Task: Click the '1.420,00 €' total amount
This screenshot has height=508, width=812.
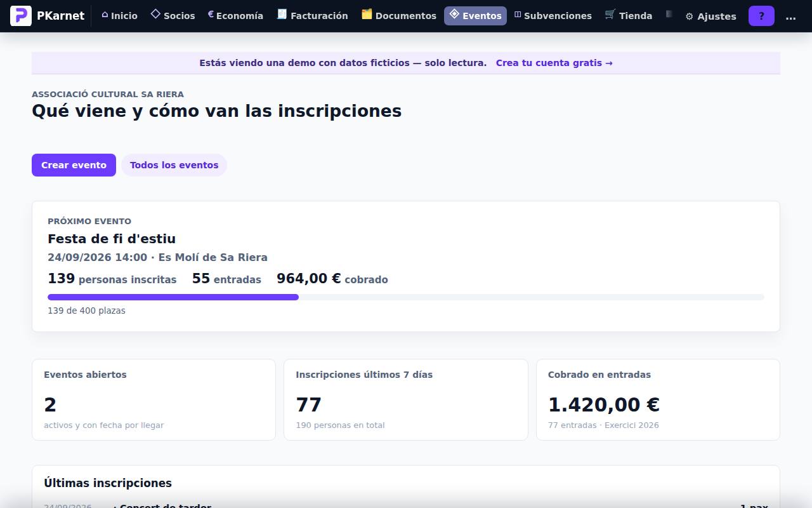Action: [x=604, y=404]
